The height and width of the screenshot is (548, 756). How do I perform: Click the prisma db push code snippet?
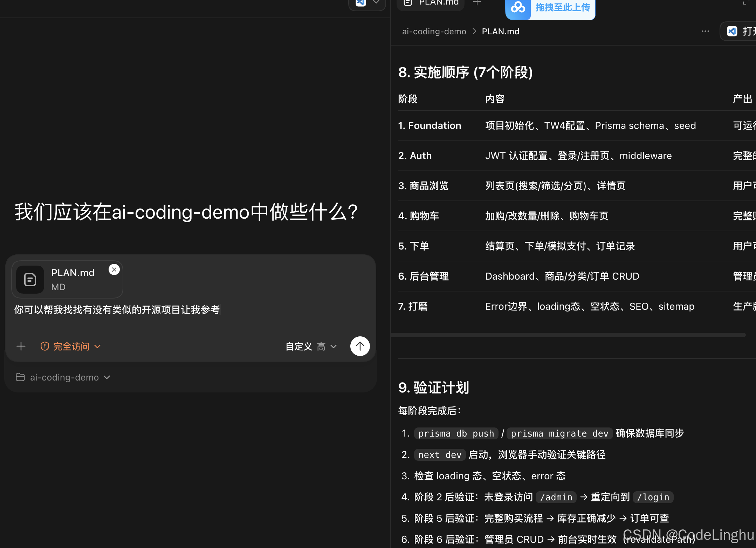(x=456, y=433)
